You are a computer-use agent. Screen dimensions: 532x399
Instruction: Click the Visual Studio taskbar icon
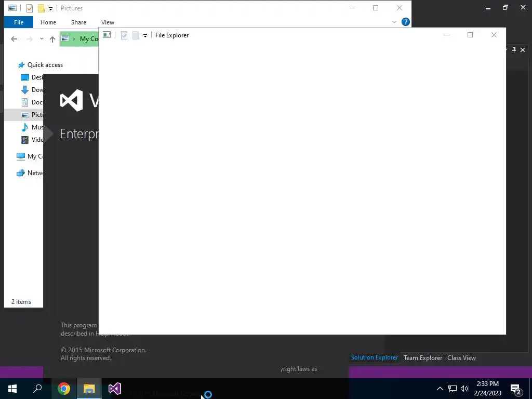[115, 389]
